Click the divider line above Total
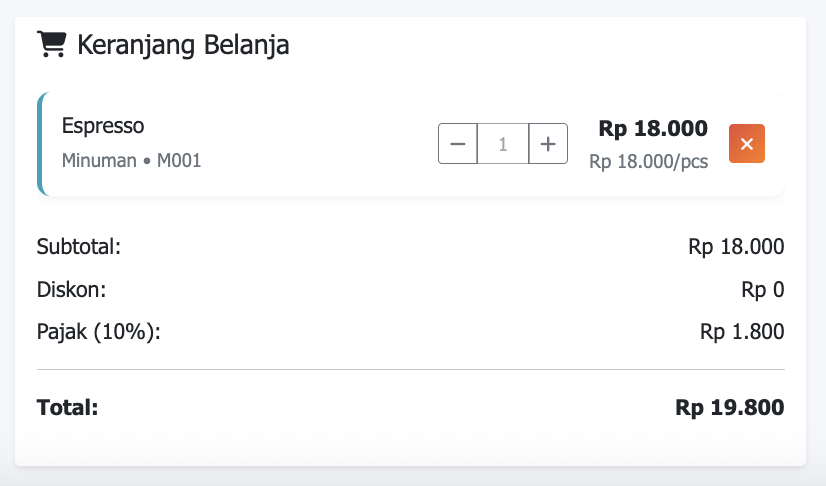The height and width of the screenshot is (486, 826). coord(410,369)
